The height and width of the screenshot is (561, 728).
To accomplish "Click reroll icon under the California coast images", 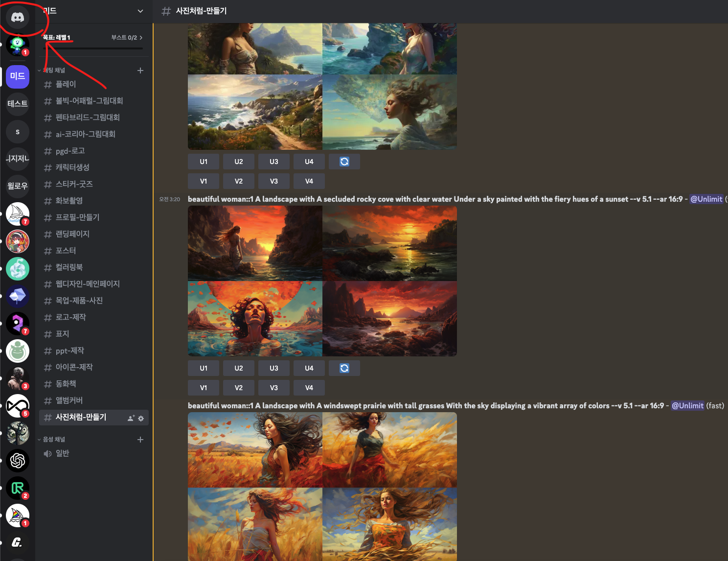I will 344,162.
